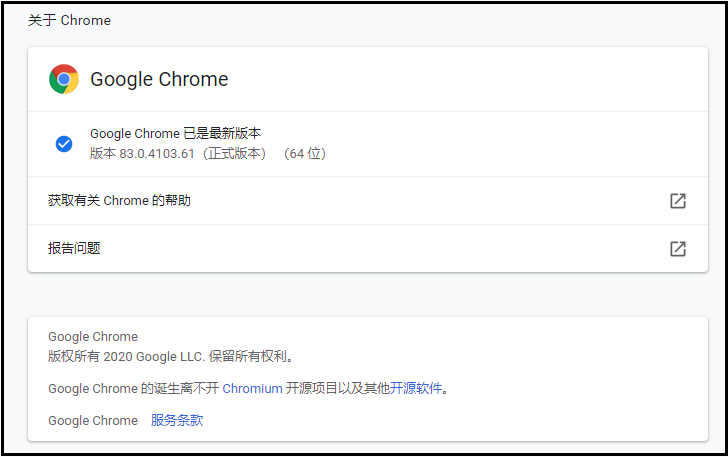Click the (正式版本) label
This screenshot has height=457, width=728.
point(235,154)
